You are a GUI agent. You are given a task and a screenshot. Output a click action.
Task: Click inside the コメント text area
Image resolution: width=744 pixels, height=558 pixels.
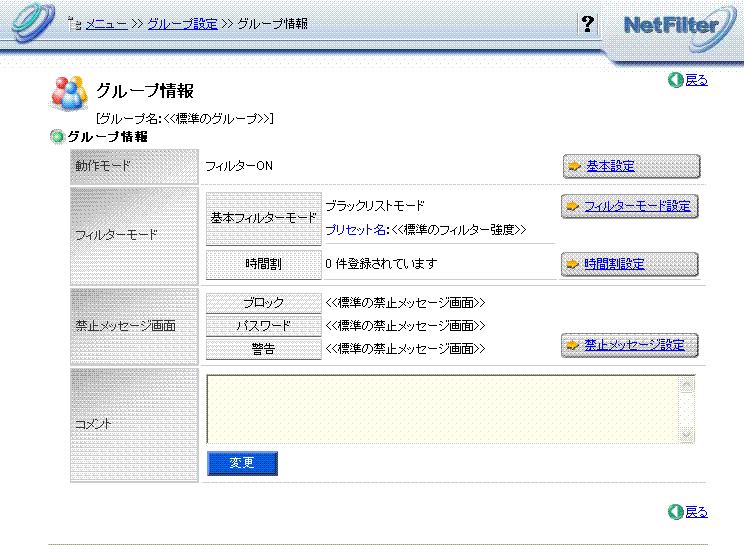440,408
